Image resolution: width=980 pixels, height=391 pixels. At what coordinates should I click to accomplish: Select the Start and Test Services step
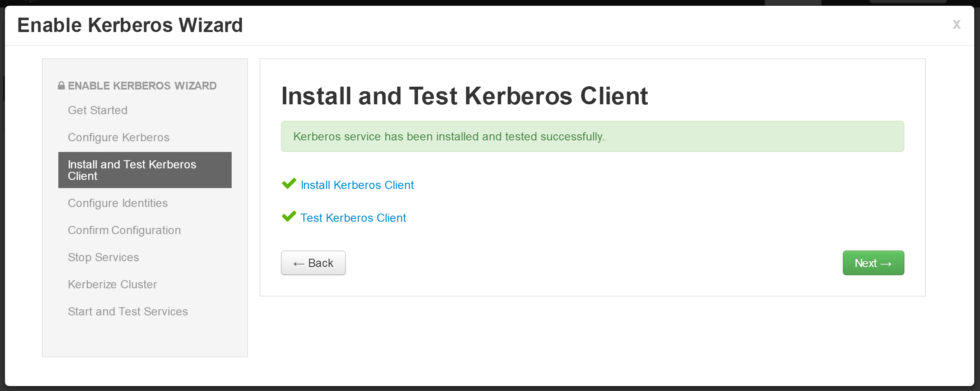128,311
